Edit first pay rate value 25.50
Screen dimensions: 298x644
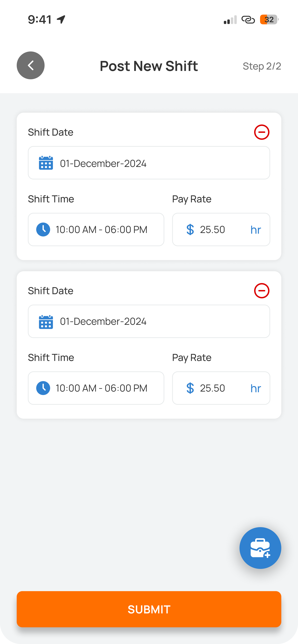tap(212, 230)
